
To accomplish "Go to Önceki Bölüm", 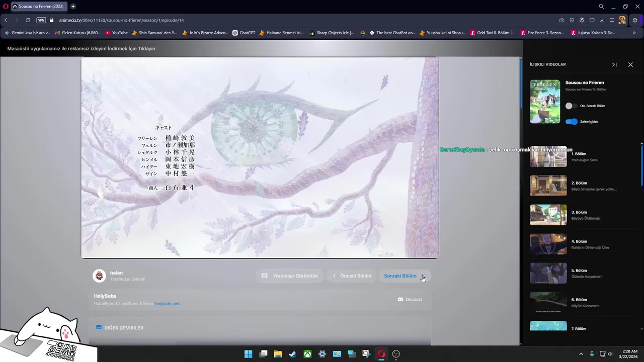I will coord(352,276).
